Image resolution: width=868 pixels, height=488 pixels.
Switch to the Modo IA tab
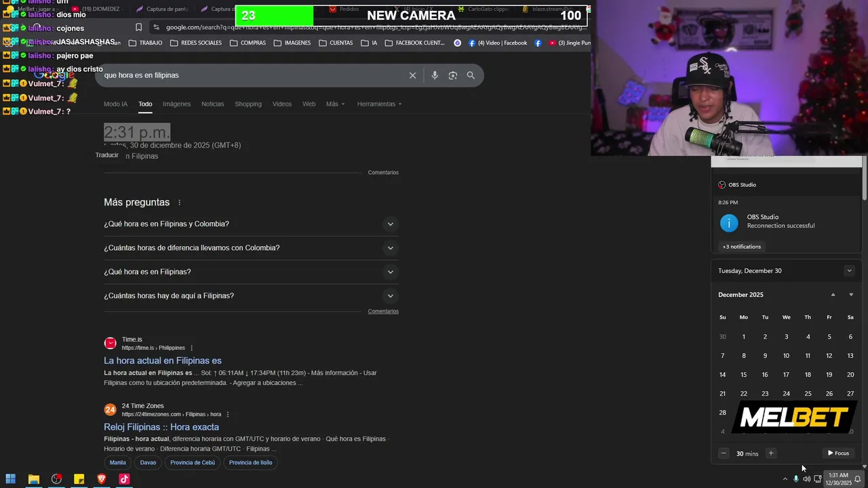click(x=115, y=104)
